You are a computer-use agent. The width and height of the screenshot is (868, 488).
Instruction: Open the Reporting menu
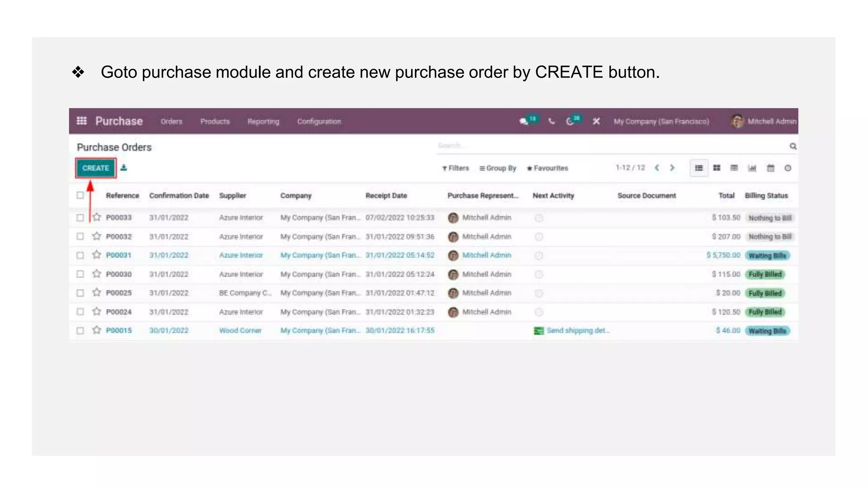coord(263,122)
